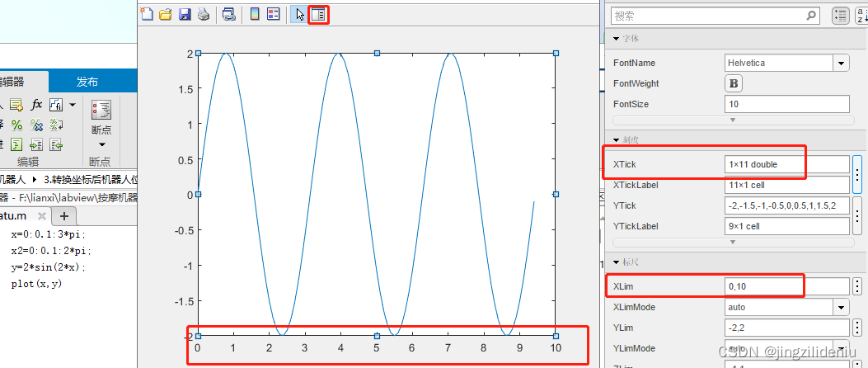Viewport: 868px width, 368px height.
Task: Open the dropdown beside the Fi icon
Action: coord(73,104)
